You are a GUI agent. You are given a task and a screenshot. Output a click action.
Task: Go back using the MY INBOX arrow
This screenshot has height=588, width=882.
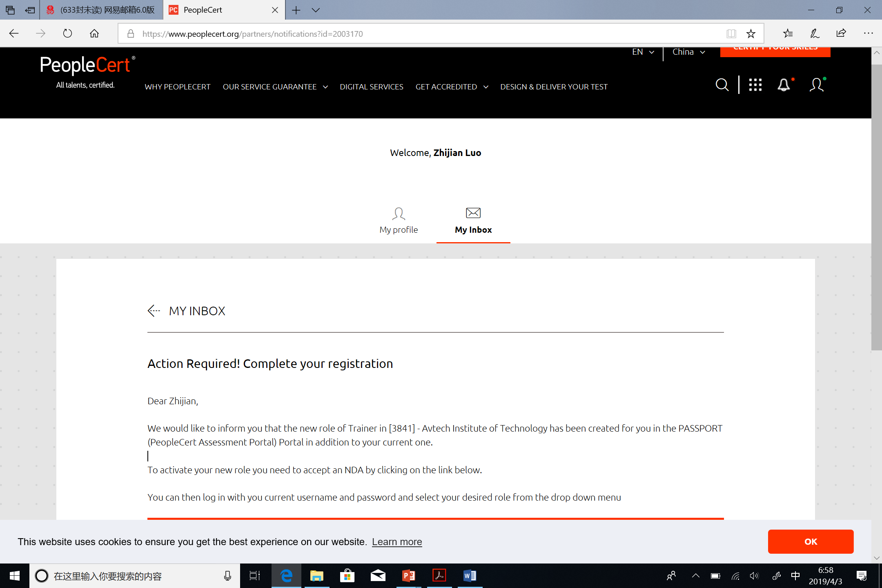pos(154,311)
